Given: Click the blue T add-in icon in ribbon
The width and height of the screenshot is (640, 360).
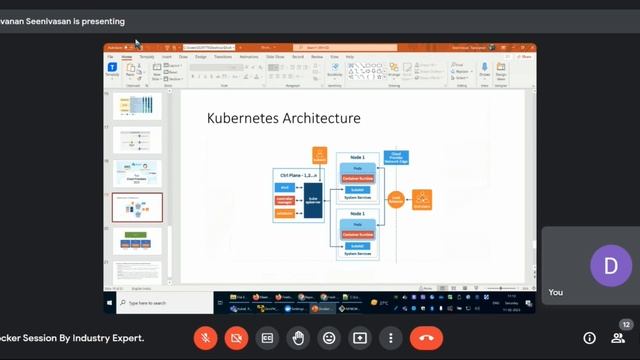Looking at the screenshot, I should pos(112,67).
